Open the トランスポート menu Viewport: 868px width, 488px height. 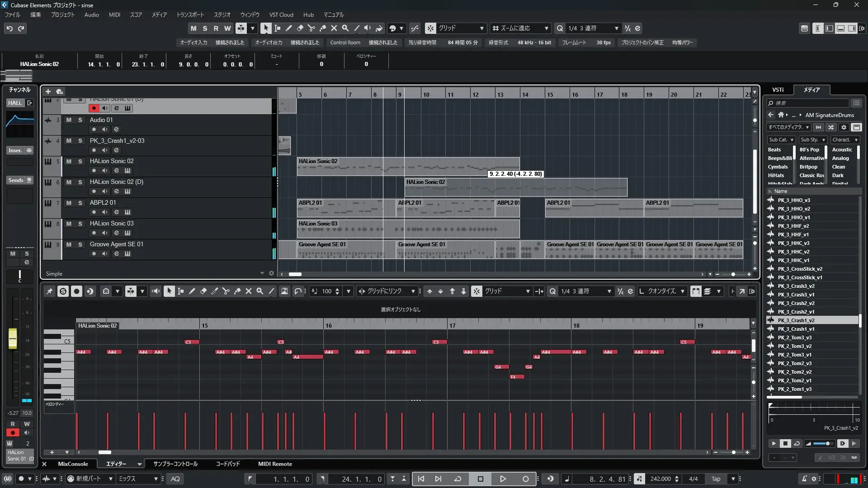click(x=190, y=15)
